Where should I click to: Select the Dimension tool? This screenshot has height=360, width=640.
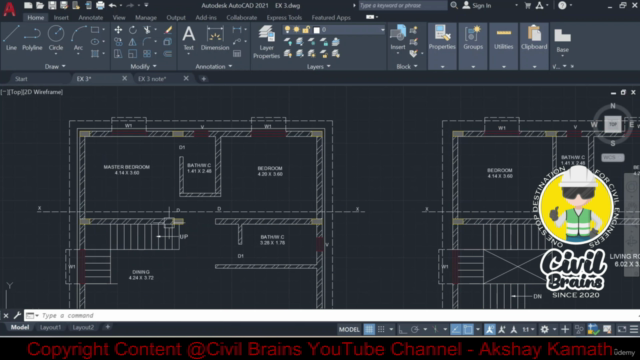tap(215, 38)
